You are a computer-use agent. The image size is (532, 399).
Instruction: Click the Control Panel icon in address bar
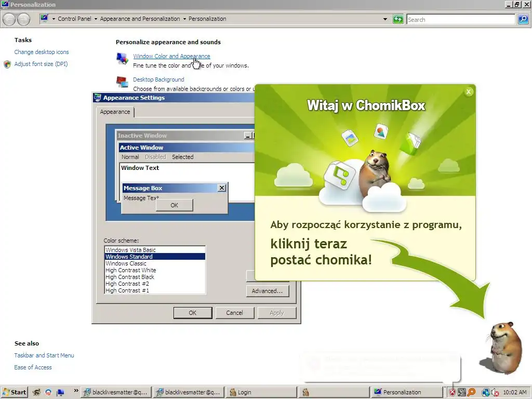[x=44, y=18]
